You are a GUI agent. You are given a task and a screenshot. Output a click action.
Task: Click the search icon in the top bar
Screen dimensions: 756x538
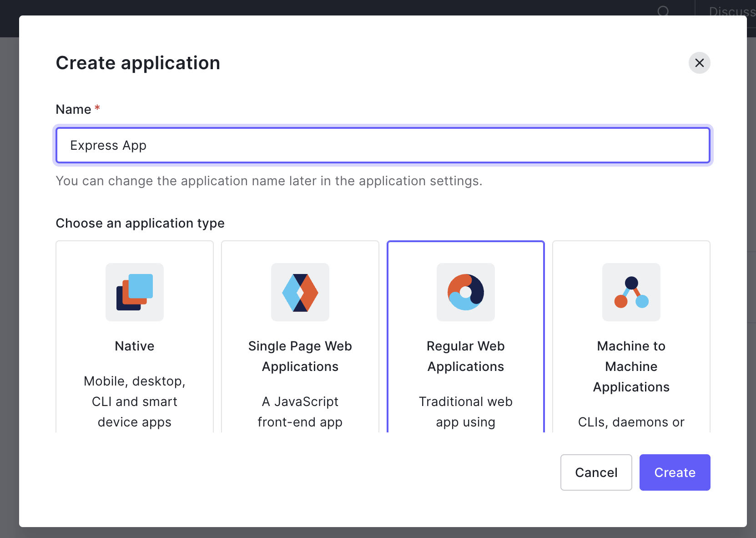[x=663, y=11]
